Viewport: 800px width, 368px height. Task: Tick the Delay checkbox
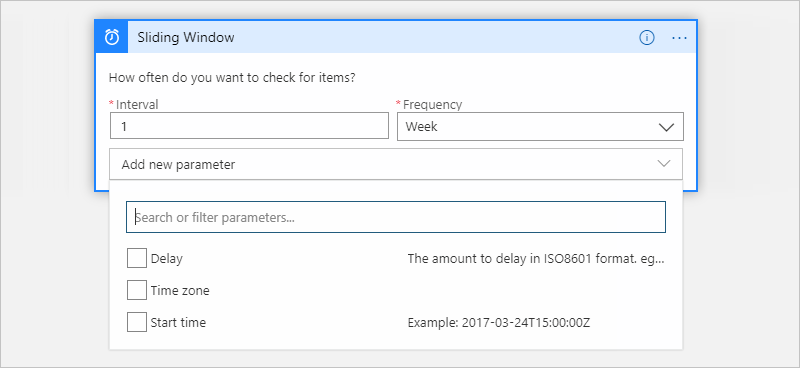136,258
